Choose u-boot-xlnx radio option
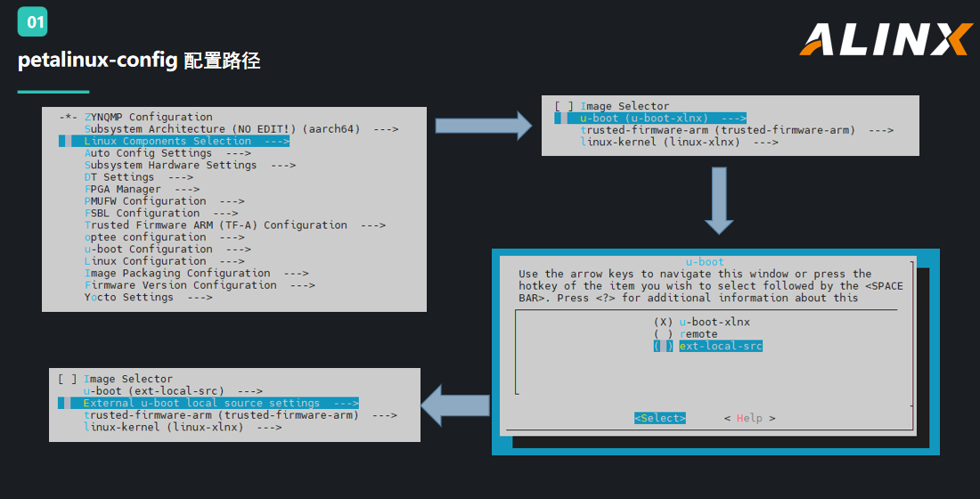This screenshot has width=980, height=499. (702, 322)
